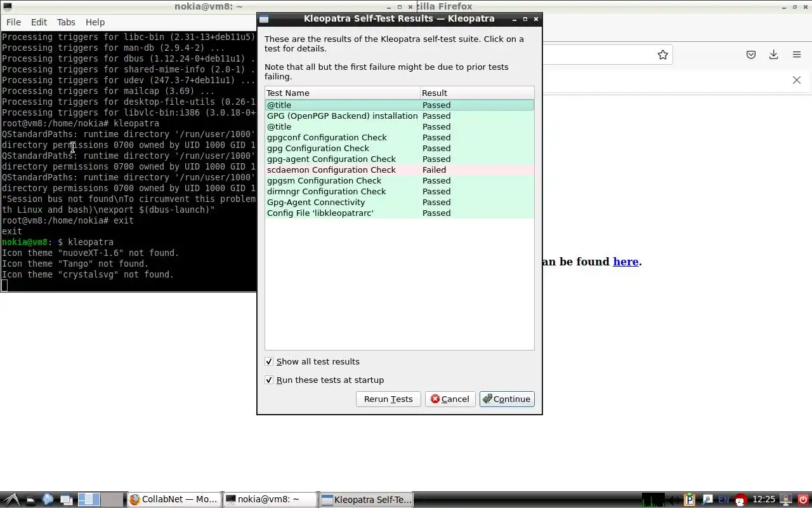The height and width of the screenshot is (508, 812).
Task: Click terminal window icon in title bar
Action: [7, 6]
